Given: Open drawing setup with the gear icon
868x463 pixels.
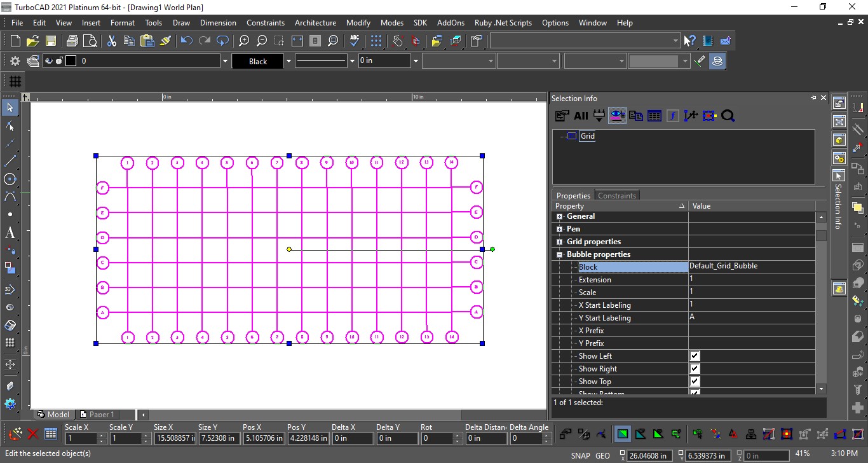Looking at the screenshot, I should click(15, 61).
